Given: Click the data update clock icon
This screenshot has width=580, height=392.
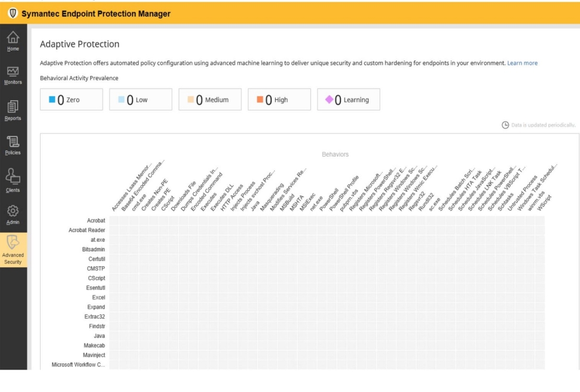Looking at the screenshot, I should pyautogui.click(x=505, y=125).
